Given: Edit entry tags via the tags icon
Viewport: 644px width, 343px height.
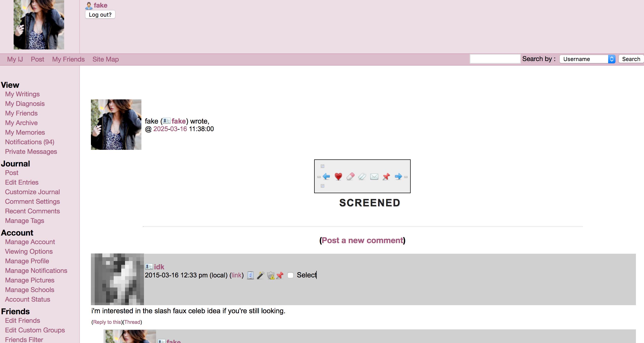Looking at the screenshot, I should (362, 176).
